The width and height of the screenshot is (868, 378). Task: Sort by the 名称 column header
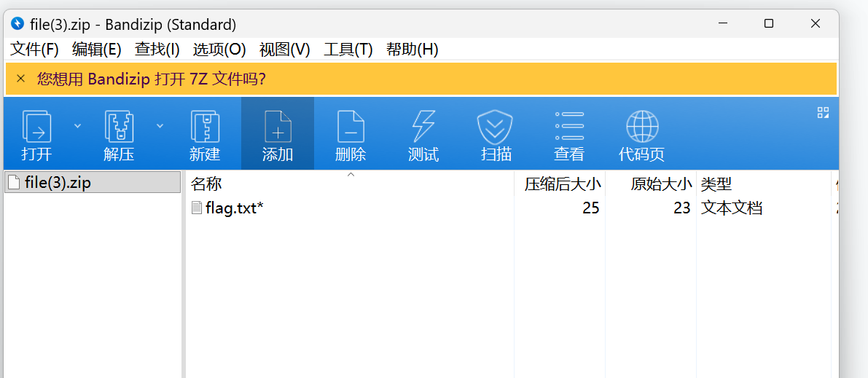(350, 184)
